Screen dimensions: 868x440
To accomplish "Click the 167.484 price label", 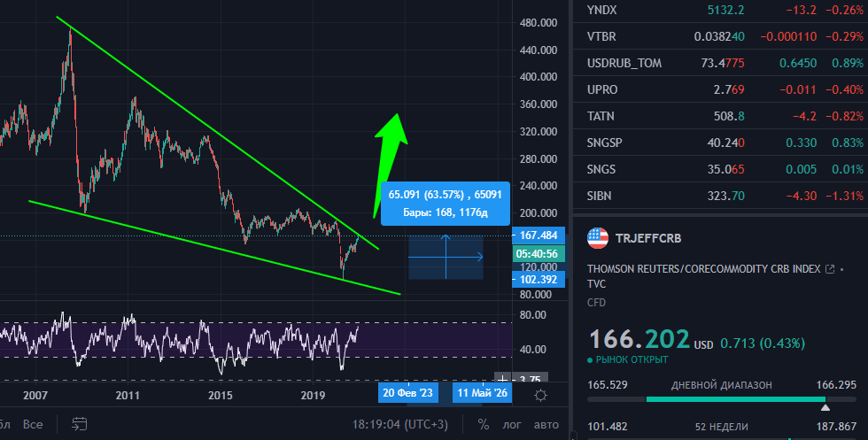I will (539, 235).
